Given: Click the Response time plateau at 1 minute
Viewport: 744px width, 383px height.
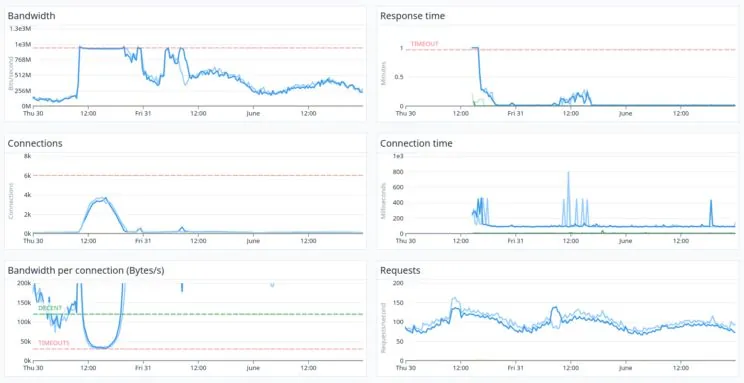Looking at the screenshot, I should pos(474,48).
